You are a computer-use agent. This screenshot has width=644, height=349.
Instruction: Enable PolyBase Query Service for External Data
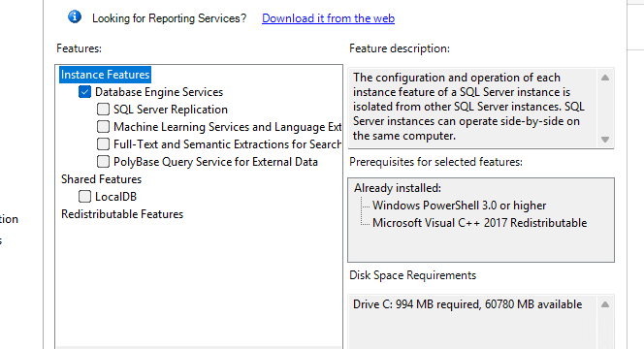[x=103, y=162]
